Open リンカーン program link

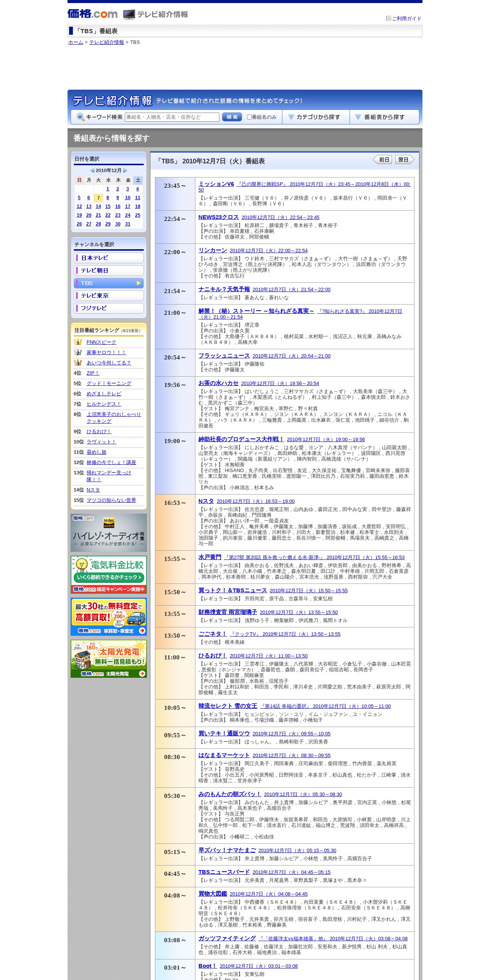point(213,250)
